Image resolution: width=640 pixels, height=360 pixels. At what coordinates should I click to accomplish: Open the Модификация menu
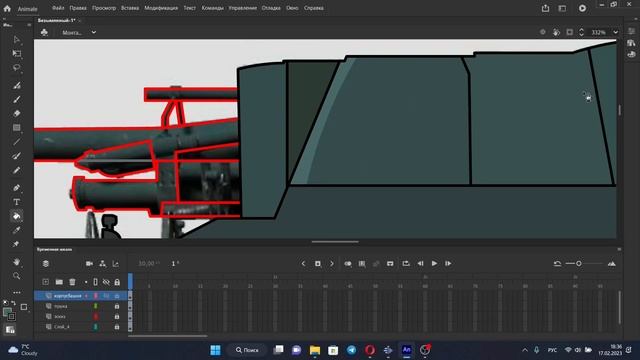[x=161, y=8]
